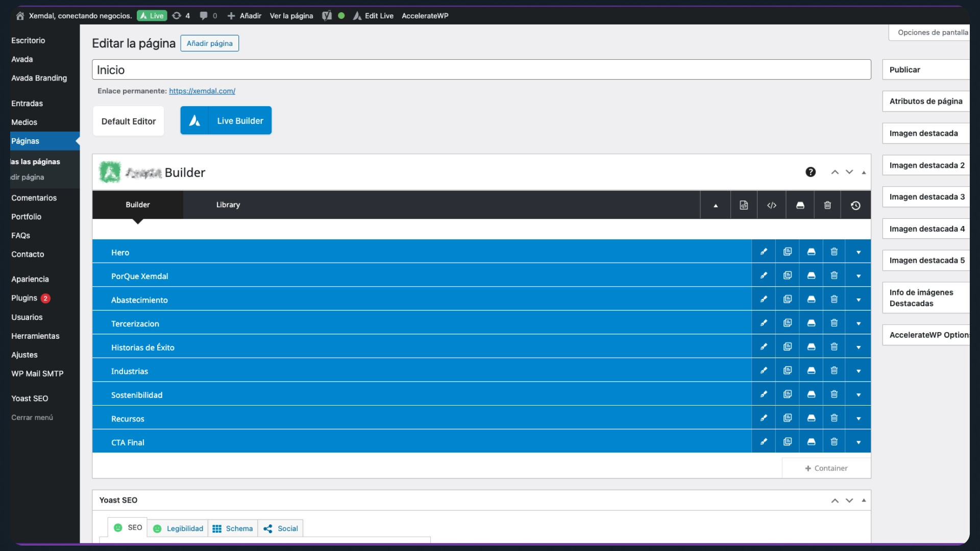Toggle the Builder metabox collapse triangle
Image resolution: width=980 pixels, height=551 pixels.
tap(864, 172)
